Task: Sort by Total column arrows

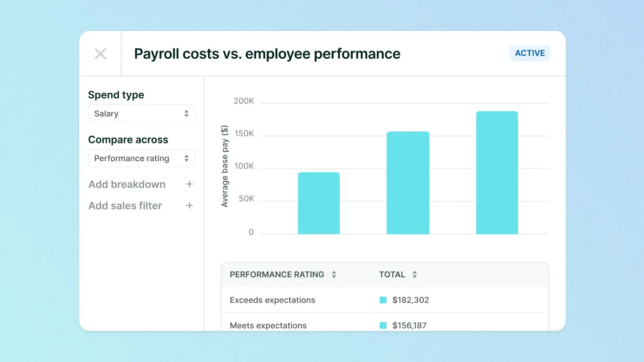Action: coord(415,275)
